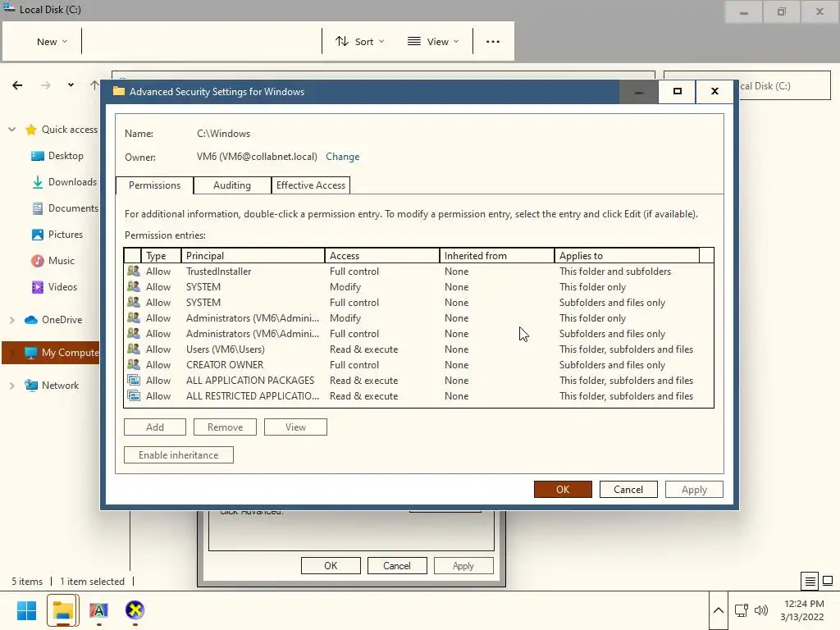The image size is (840, 630).
Task: Click the icon beside SYSTEM Modify entry
Action: click(134, 286)
